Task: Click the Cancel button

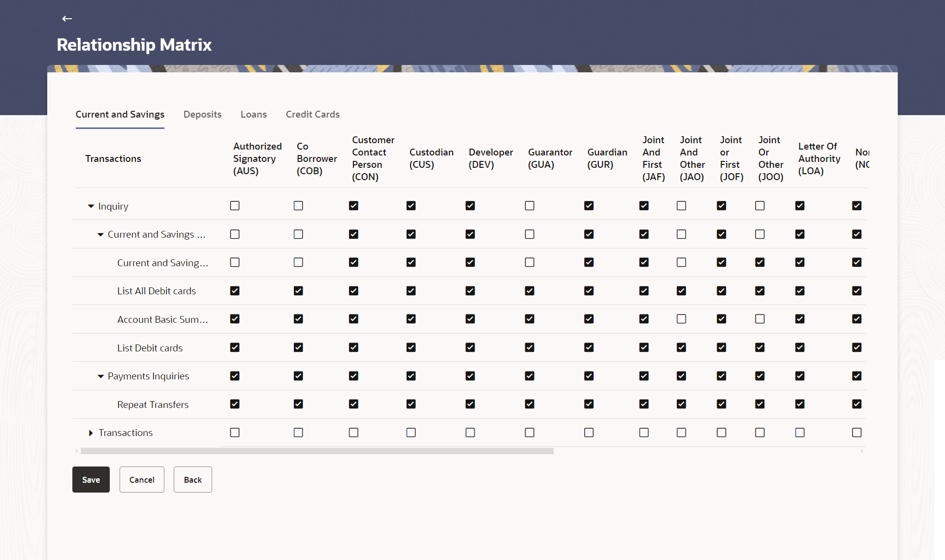Action: (142, 480)
